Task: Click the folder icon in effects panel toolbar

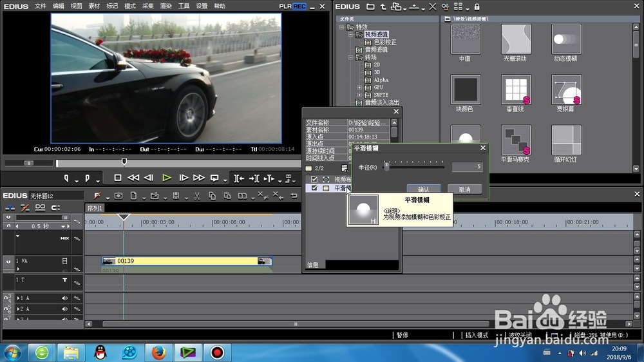Action: (x=370, y=6)
